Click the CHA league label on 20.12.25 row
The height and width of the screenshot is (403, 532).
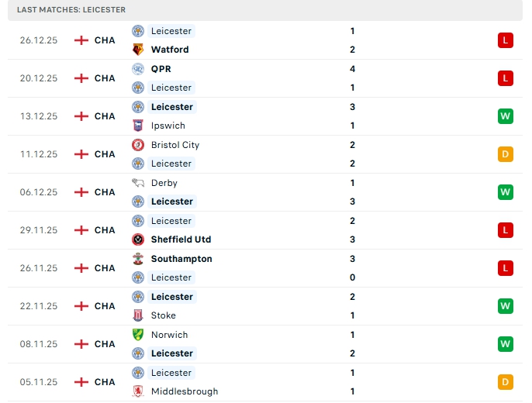point(105,78)
